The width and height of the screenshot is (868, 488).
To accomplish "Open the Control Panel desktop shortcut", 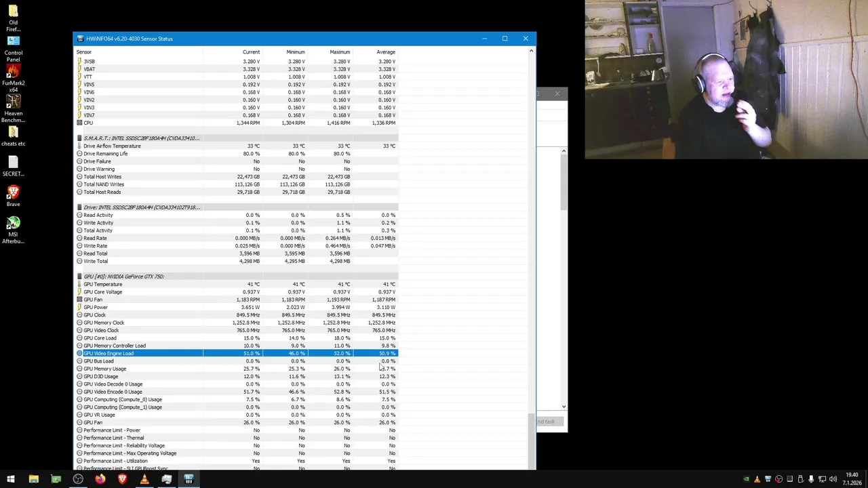I will (13, 48).
